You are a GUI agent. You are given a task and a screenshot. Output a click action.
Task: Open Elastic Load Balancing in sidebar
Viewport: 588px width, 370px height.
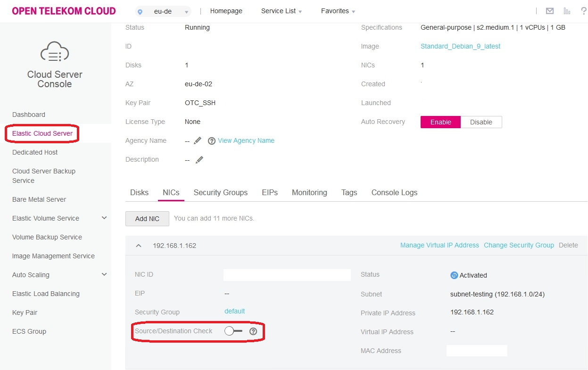pyautogui.click(x=46, y=294)
